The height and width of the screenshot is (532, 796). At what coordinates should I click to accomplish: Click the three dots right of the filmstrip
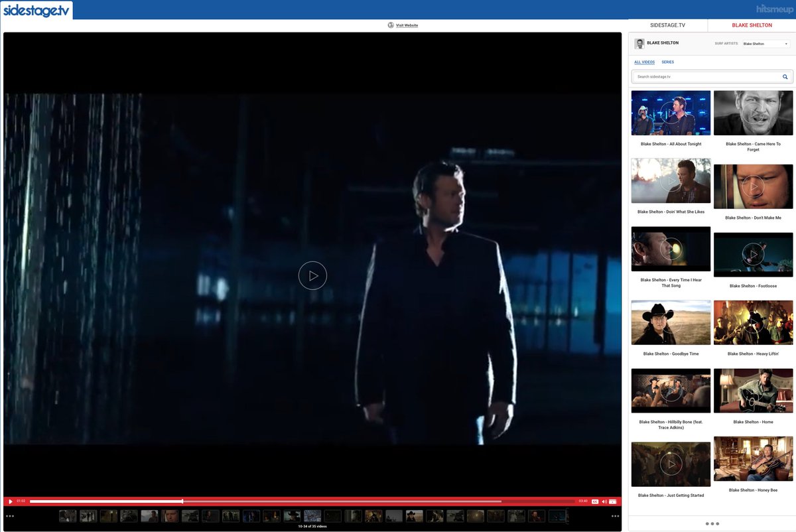pyautogui.click(x=616, y=515)
